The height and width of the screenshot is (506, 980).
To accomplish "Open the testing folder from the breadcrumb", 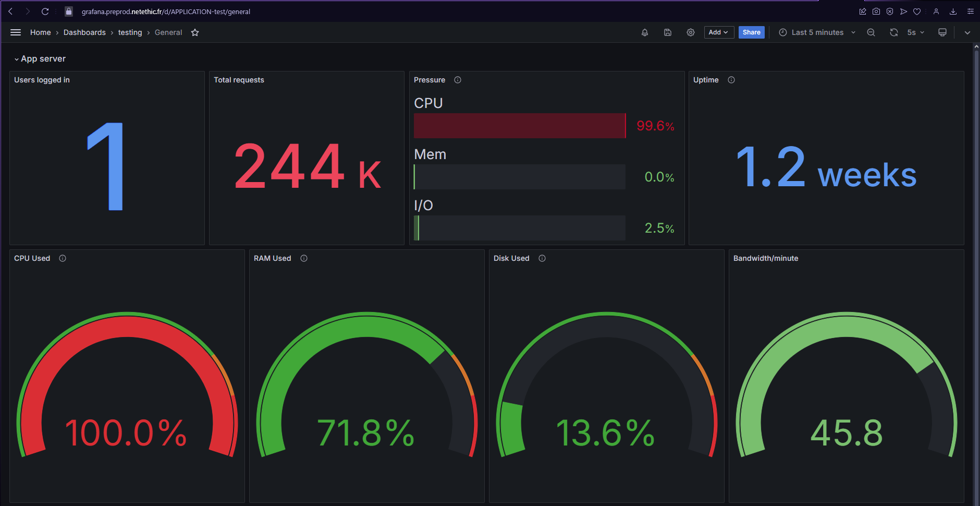I will pos(130,32).
